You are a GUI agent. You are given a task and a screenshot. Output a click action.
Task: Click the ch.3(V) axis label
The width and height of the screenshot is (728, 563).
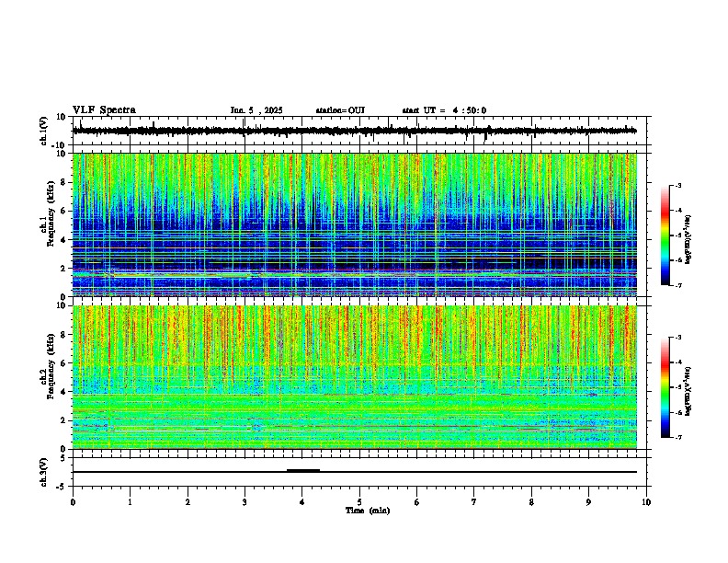44,472
